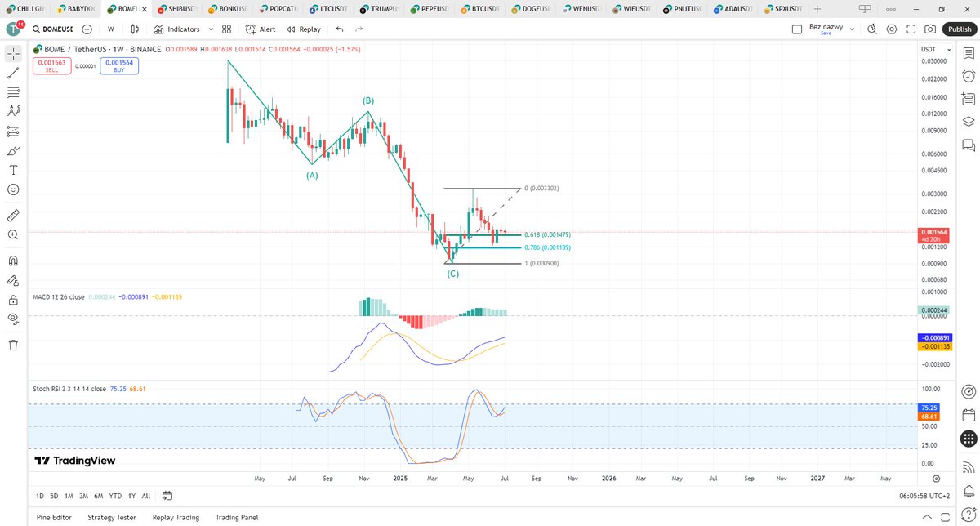Open chart settings hexagon icon
This screenshot has height=526, width=980.
coord(891,29)
